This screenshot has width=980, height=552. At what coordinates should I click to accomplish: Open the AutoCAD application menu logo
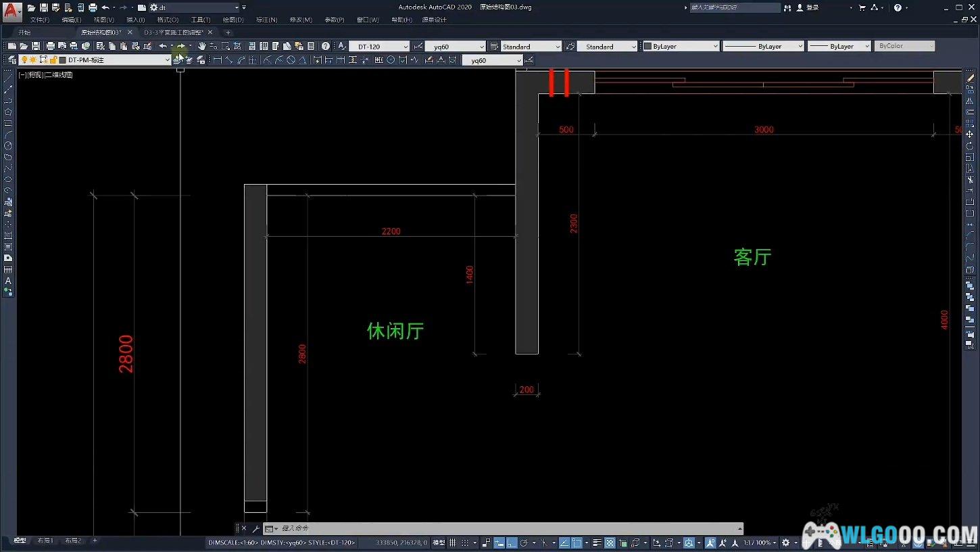[11, 11]
